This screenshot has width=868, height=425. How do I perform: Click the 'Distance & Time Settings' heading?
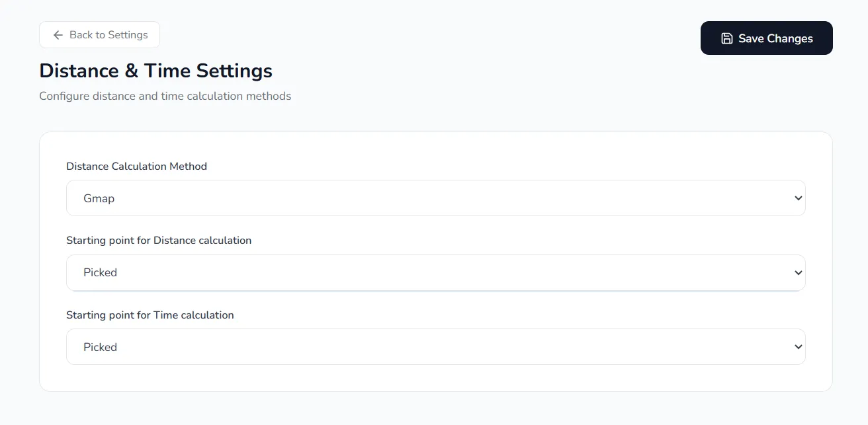(156, 71)
